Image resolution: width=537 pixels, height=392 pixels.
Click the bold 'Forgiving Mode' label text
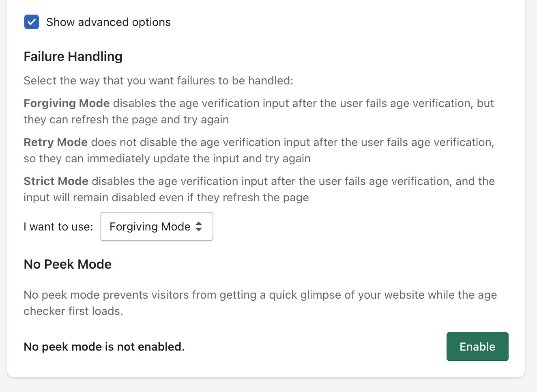[66, 103]
